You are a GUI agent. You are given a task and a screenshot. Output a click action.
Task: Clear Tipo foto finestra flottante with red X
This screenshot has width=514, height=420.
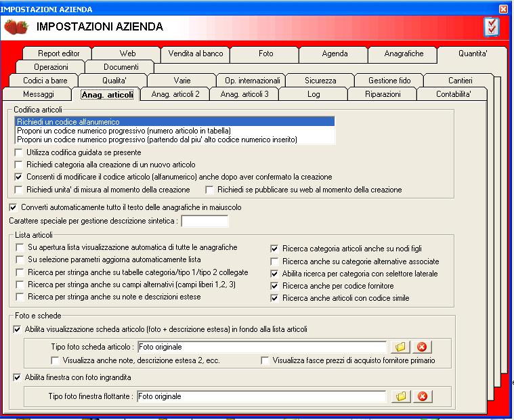coord(423,396)
